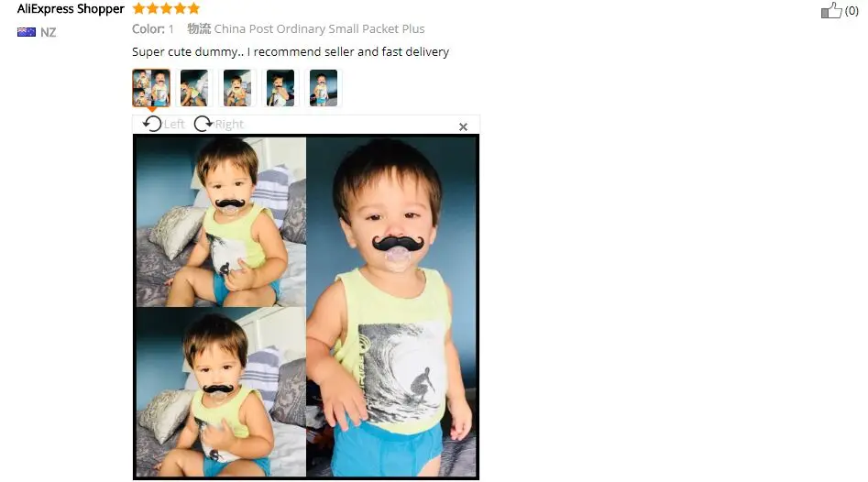
Task: Rotate the enlarged photo right using the arrow icon
Action: tap(203, 124)
